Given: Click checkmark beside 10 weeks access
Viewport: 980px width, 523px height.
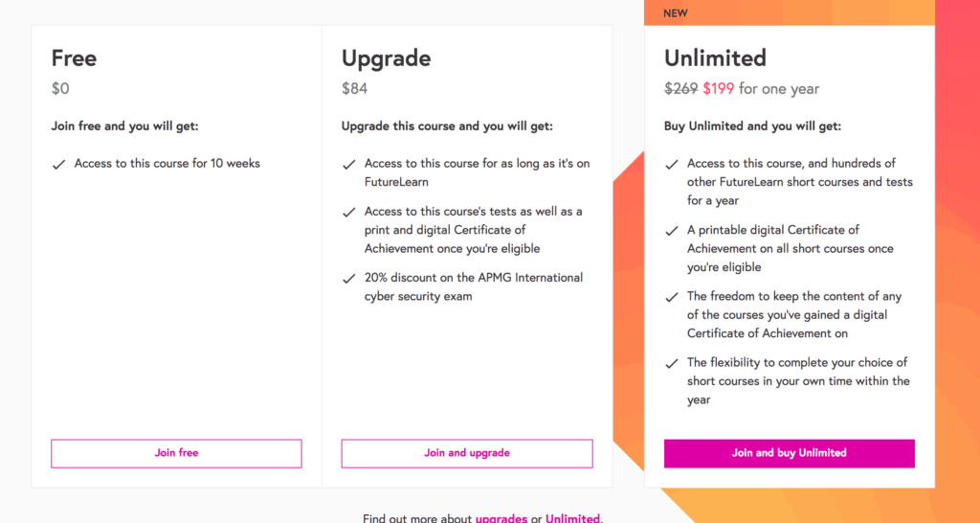Looking at the screenshot, I should [x=58, y=164].
